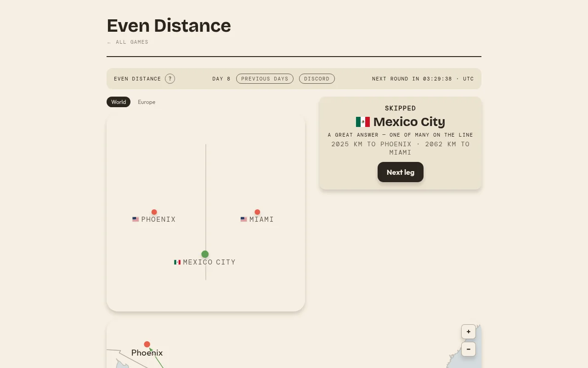This screenshot has width=588, height=368.
Task: Click the '2025 KM TO PHOENIX' distance text
Action: pos(371,144)
